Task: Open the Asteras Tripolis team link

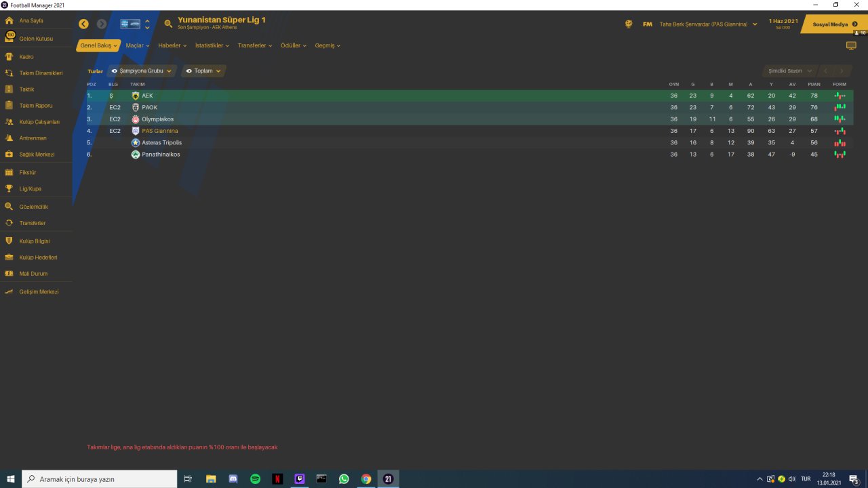Action: click(x=161, y=143)
